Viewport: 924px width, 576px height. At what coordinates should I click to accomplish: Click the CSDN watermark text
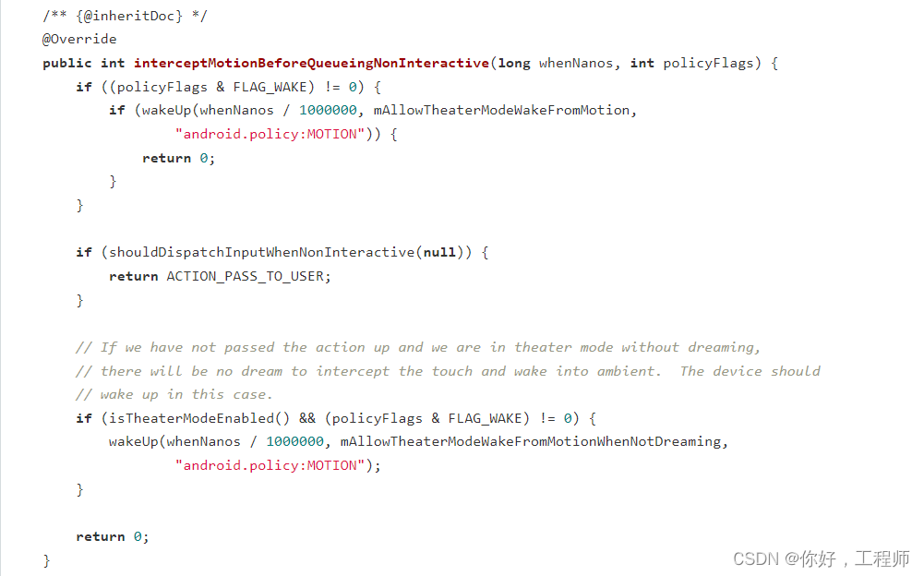point(821,558)
